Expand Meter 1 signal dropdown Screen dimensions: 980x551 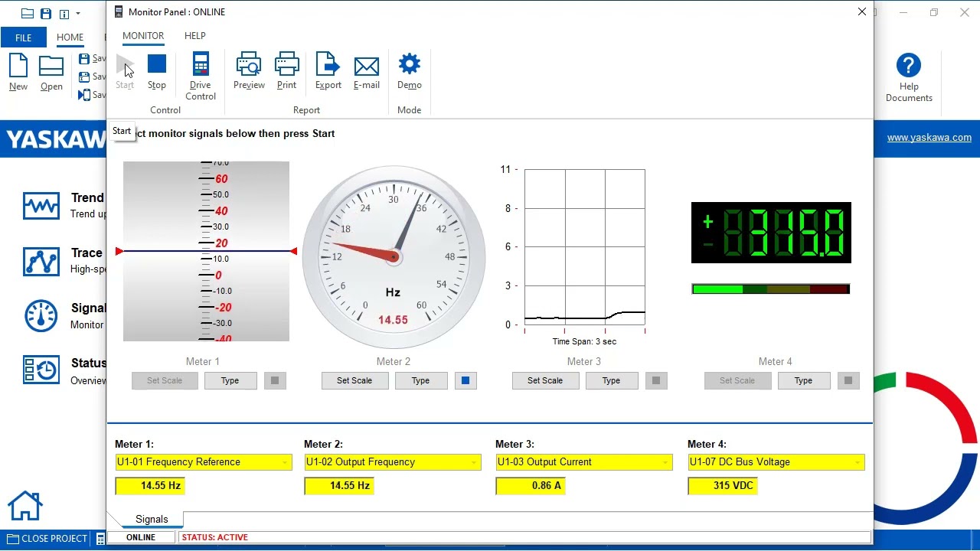coord(285,462)
